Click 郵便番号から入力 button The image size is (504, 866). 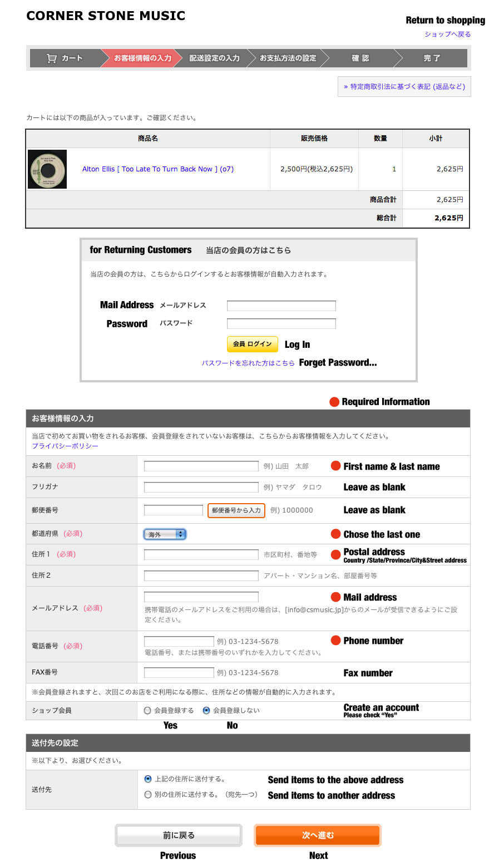pos(236,510)
